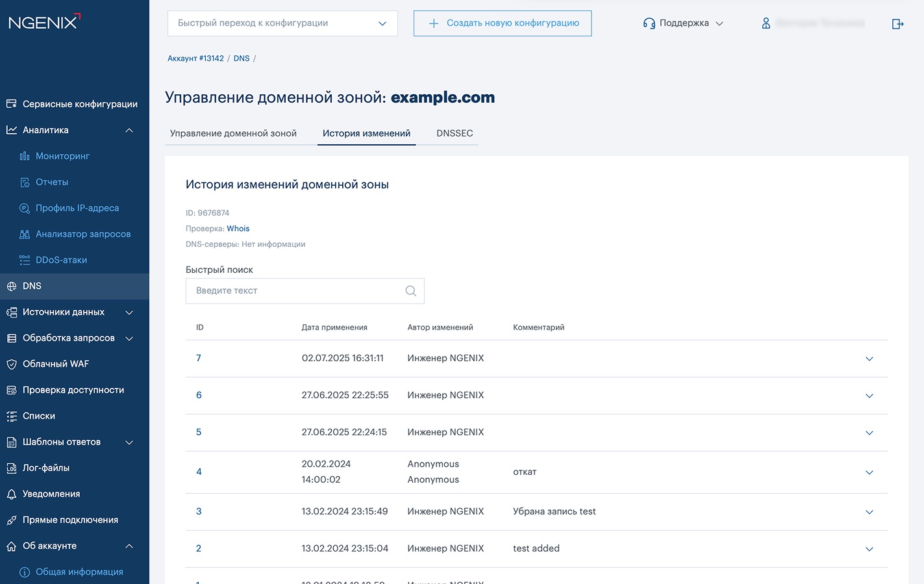Click the logout icon in header
Screen dimensions: 924x584
pyautogui.click(x=897, y=23)
